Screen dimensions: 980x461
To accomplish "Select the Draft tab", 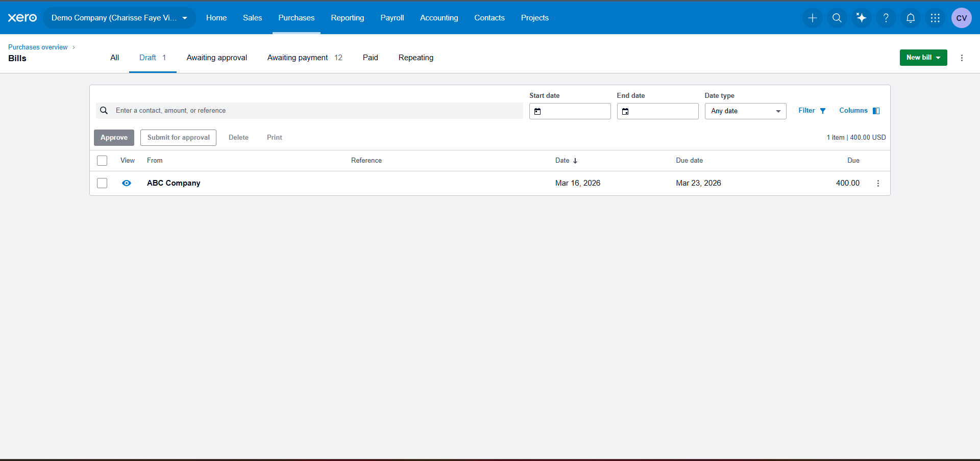I will point(153,58).
